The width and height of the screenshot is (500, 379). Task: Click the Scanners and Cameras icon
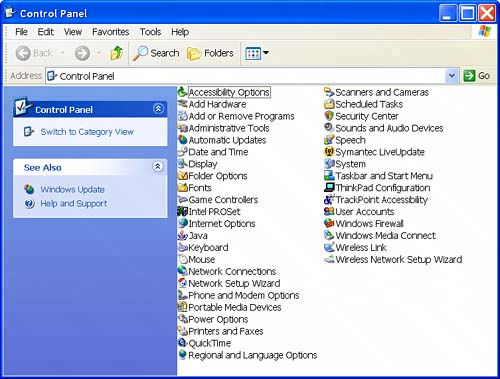pos(329,92)
